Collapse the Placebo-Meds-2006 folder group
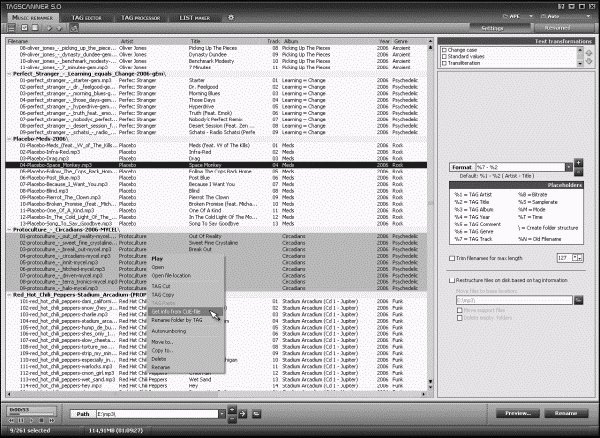The image size is (600, 438). (x=9, y=139)
